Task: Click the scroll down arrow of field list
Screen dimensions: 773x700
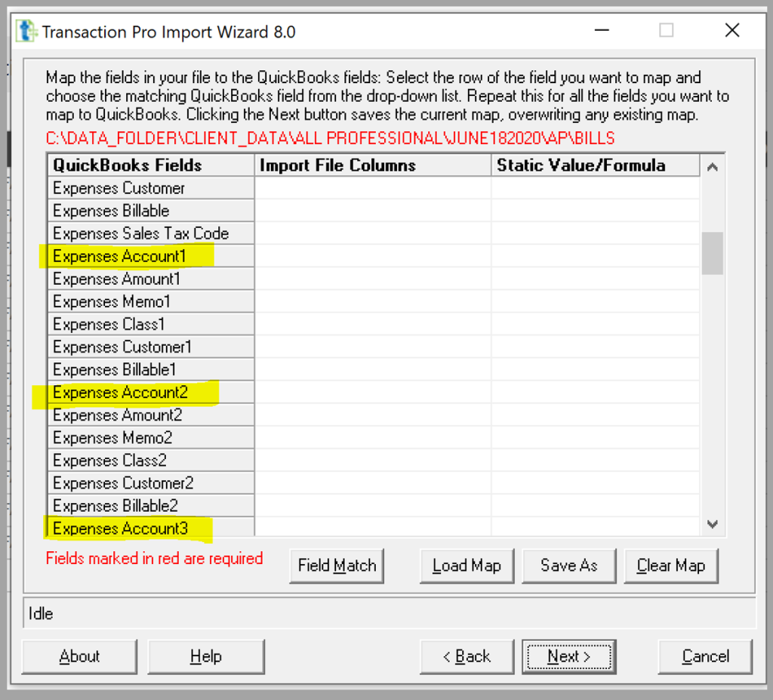Action: (x=713, y=524)
